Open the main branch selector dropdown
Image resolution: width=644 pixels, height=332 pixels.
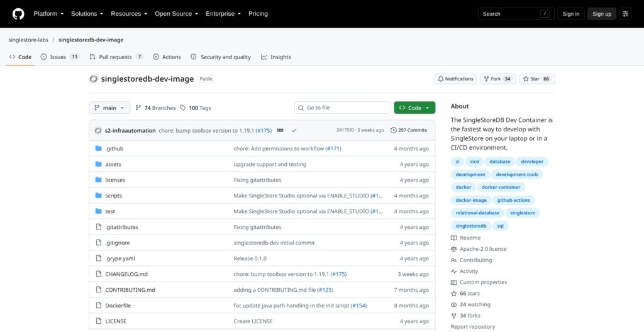pos(109,108)
